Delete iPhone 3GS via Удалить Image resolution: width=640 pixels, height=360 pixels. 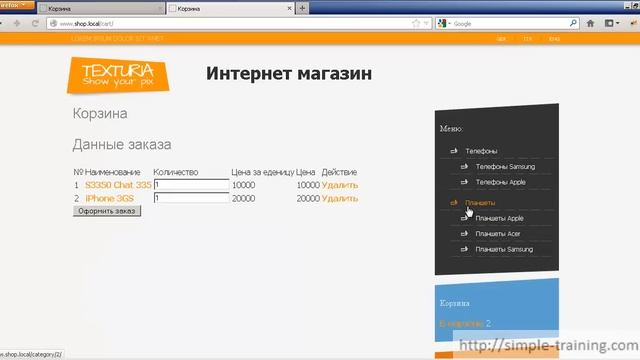pyautogui.click(x=340, y=198)
